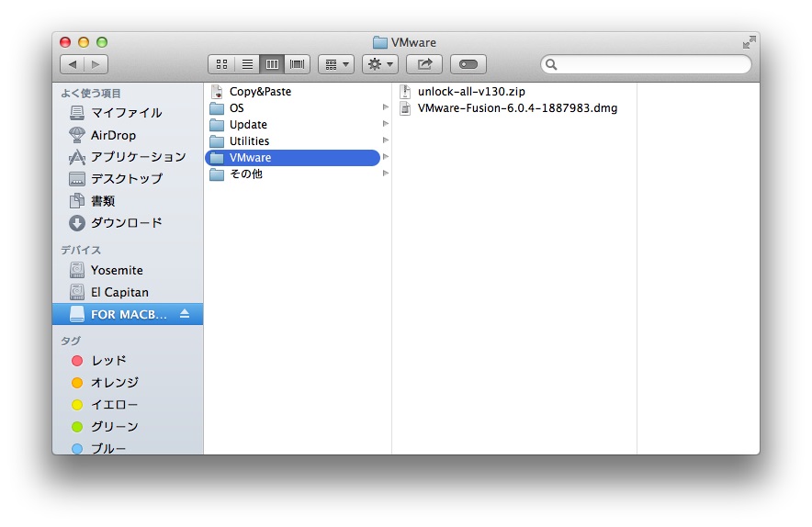This screenshot has width=812, height=527.
Task: Expand the その他 folder arrow
Action: pos(385,174)
